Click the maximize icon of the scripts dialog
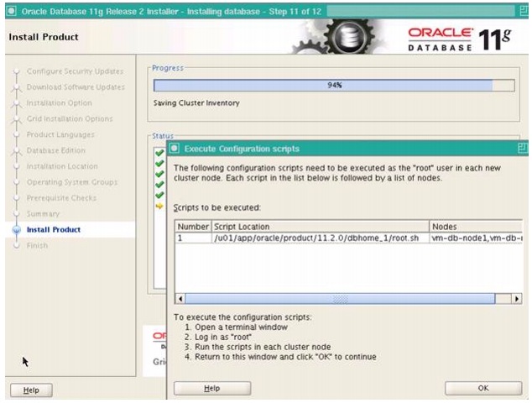This screenshot has height=419, width=532. tap(523, 149)
